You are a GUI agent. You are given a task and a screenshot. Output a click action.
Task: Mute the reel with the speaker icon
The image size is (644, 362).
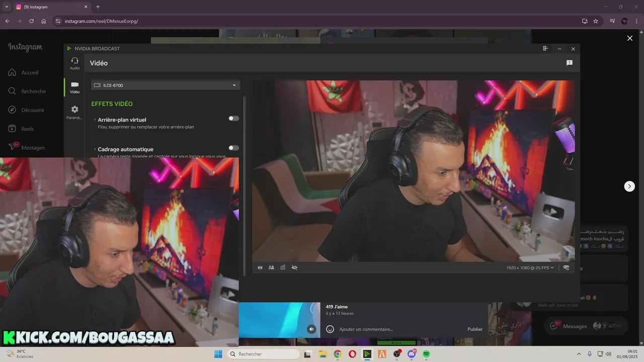point(311,329)
